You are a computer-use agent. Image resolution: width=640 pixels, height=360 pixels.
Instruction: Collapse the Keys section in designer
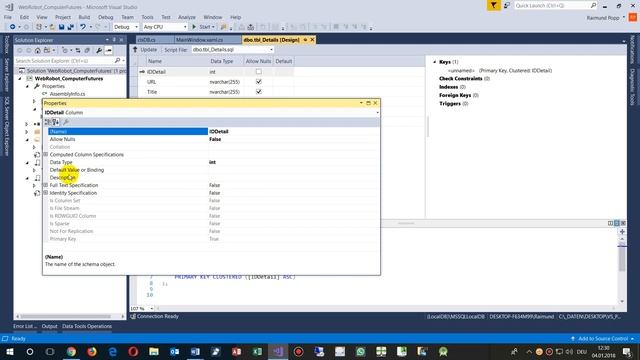coord(435,62)
